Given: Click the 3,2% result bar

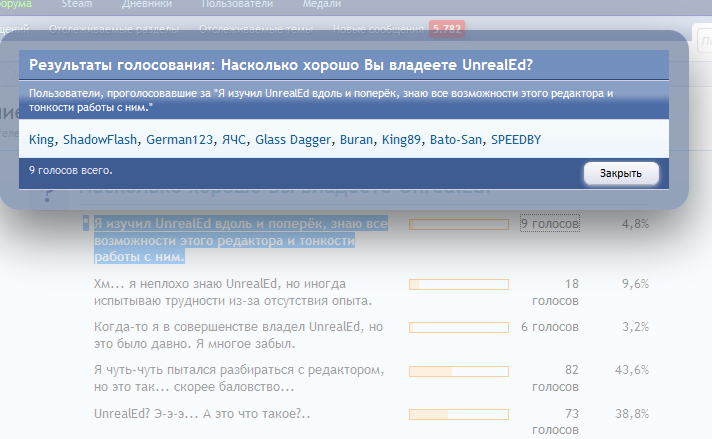Looking at the screenshot, I should coord(459,328).
